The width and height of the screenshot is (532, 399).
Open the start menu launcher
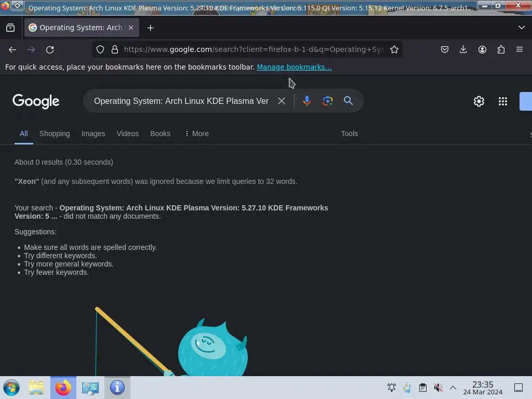11,388
